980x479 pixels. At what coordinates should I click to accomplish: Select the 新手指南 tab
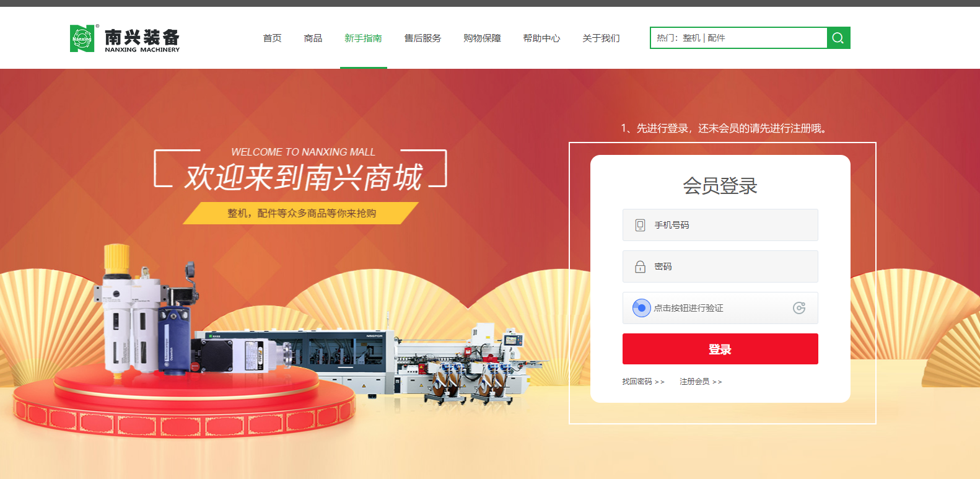pyautogui.click(x=363, y=38)
